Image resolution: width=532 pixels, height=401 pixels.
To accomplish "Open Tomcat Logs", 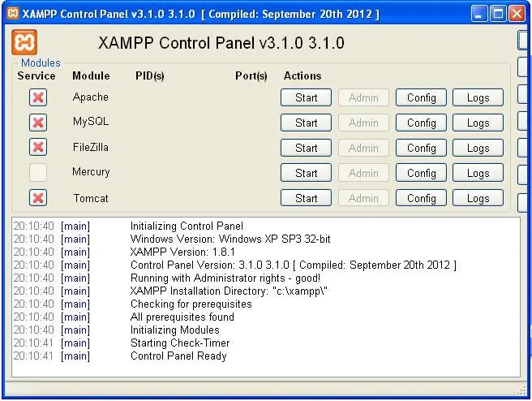I will 478,198.
